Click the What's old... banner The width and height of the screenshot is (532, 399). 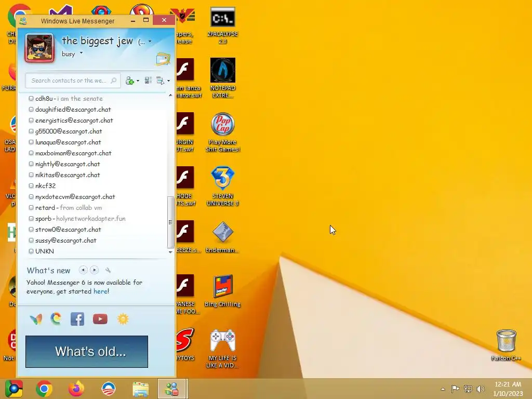click(87, 352)
